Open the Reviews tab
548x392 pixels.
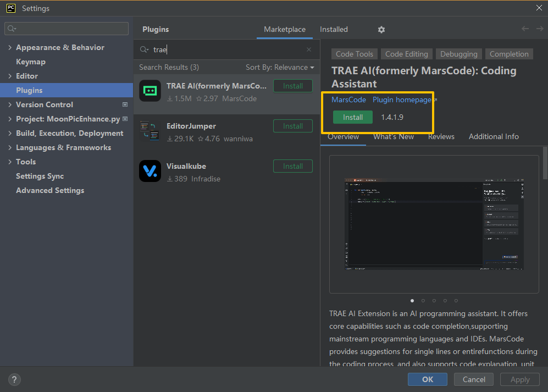point(441,137)
